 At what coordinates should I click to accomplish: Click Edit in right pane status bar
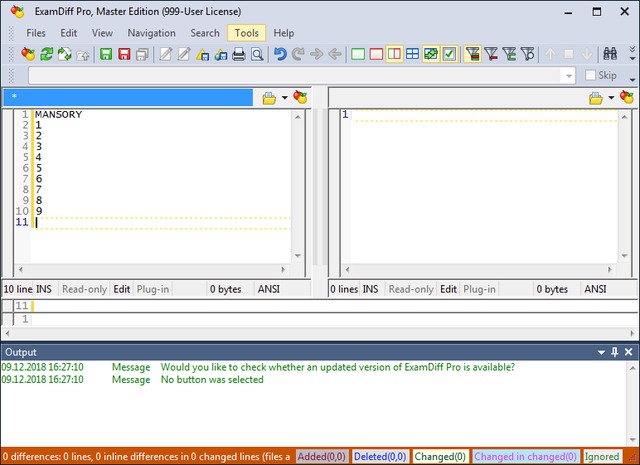tap(448, 289)
